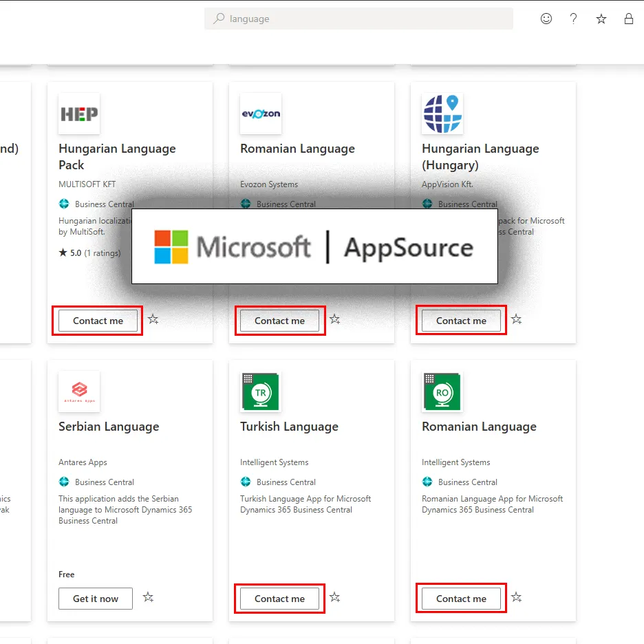Click Intelligent Systems under Romanian Language
Viewport: 644px width, 644px height.
[455, 462]
